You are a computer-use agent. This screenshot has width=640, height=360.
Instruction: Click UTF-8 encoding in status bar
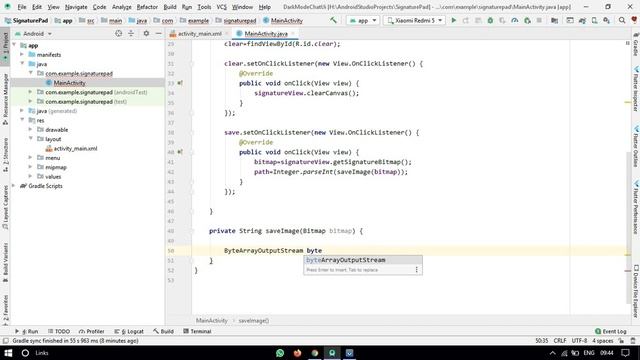tap(579, 341)
